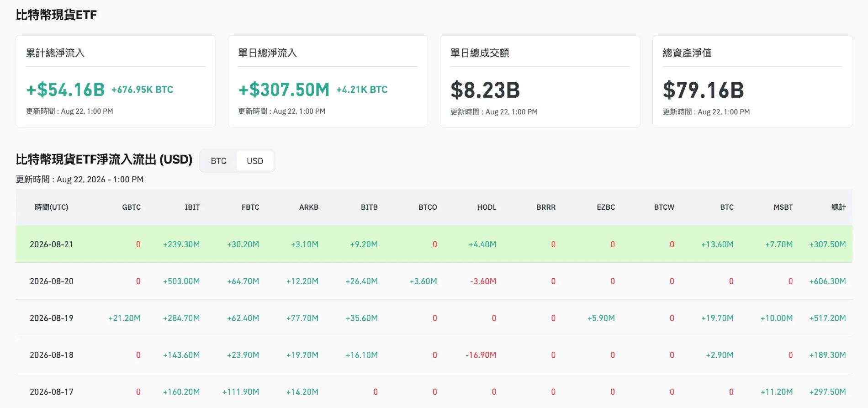
Task: Click the -3.60M HODL value
Action: tap(483, 281)
